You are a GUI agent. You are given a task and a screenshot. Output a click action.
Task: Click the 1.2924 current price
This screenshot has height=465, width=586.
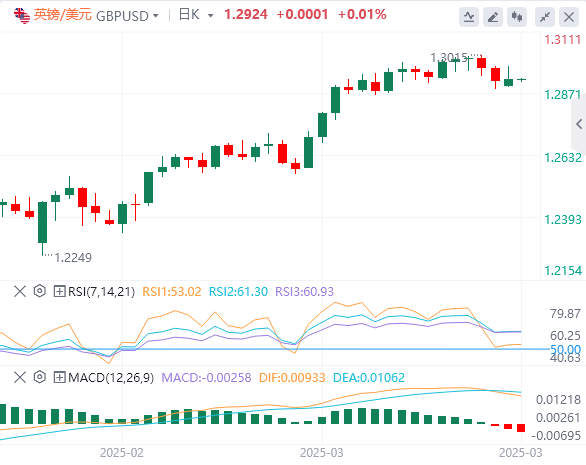(246, 15)
